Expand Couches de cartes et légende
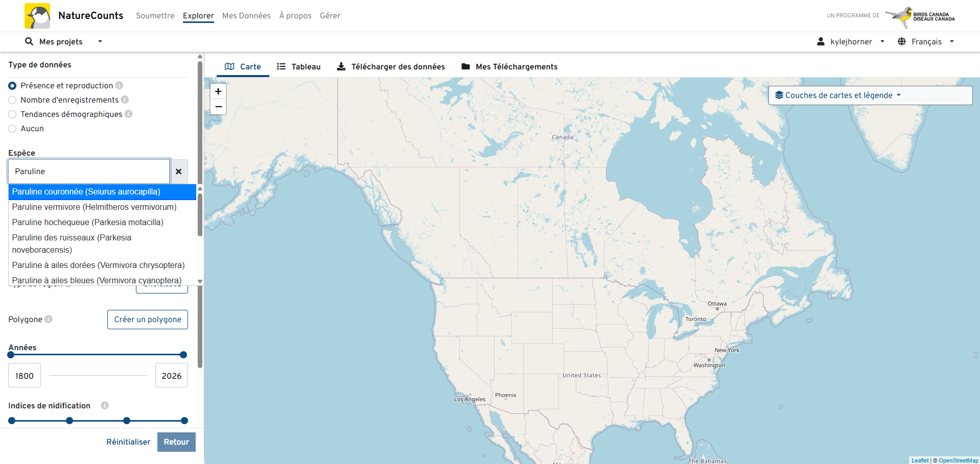The image size is (980, 464). 838,95
